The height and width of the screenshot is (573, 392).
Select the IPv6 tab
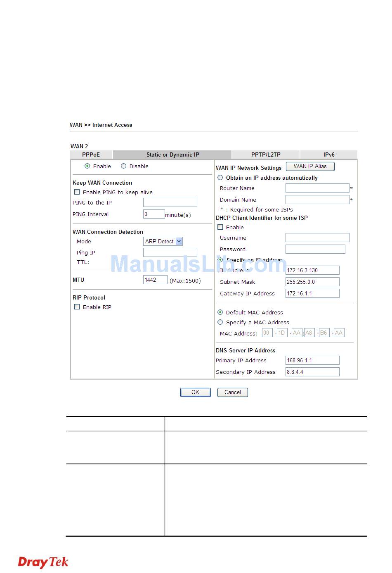pos(329,155)
